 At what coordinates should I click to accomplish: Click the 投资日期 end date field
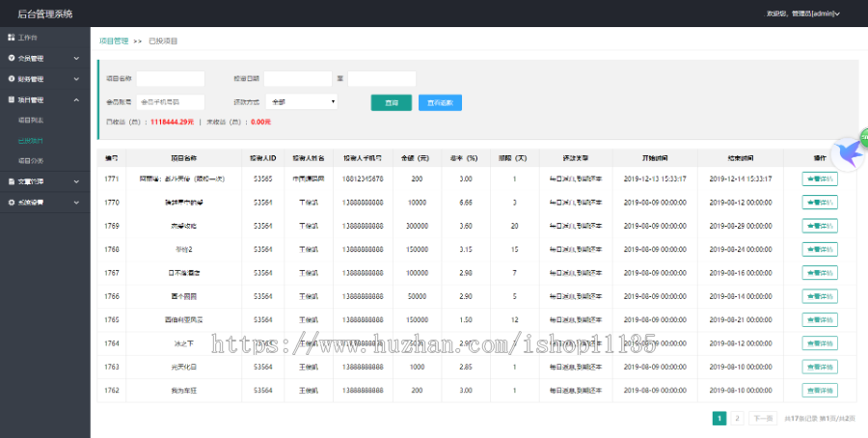(x=382, y=79)
